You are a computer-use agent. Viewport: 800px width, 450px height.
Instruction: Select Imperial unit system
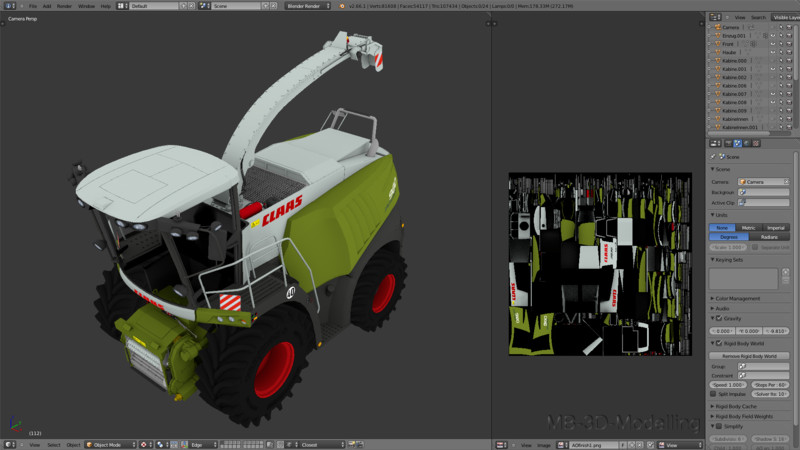(776, 228)
